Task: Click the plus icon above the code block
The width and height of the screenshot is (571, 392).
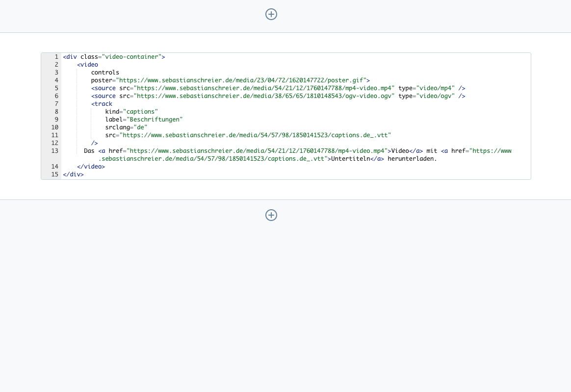Action: click(271, 14)
